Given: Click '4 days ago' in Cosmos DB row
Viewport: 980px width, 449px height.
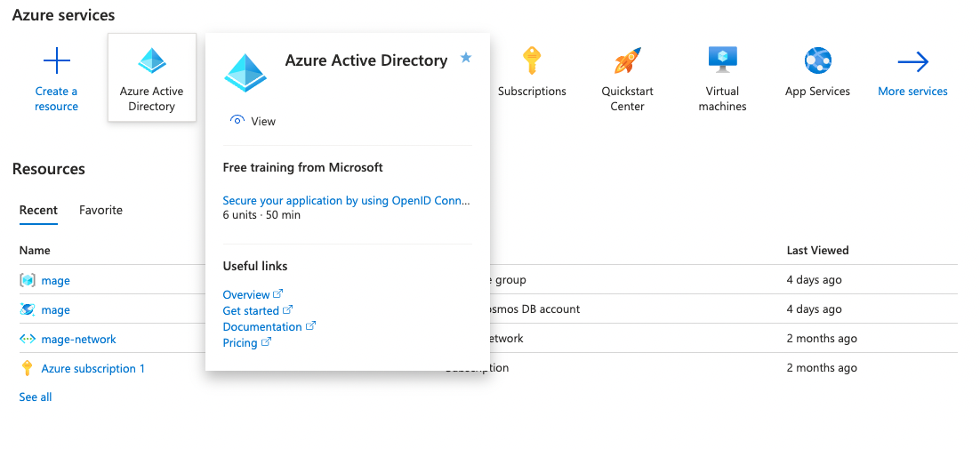Looking at the screenshot, I should 814,309.
